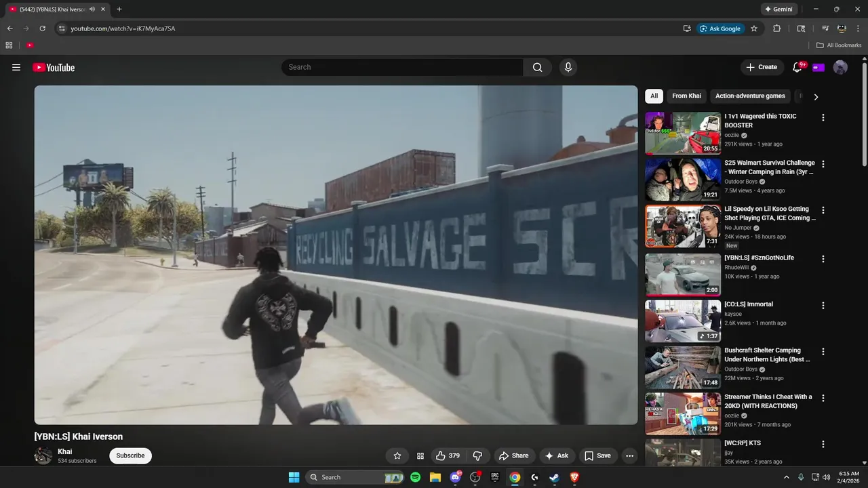Screen dimensions: 868x488
Task: Like the video showing 379 likes
Action: point(448,455)
